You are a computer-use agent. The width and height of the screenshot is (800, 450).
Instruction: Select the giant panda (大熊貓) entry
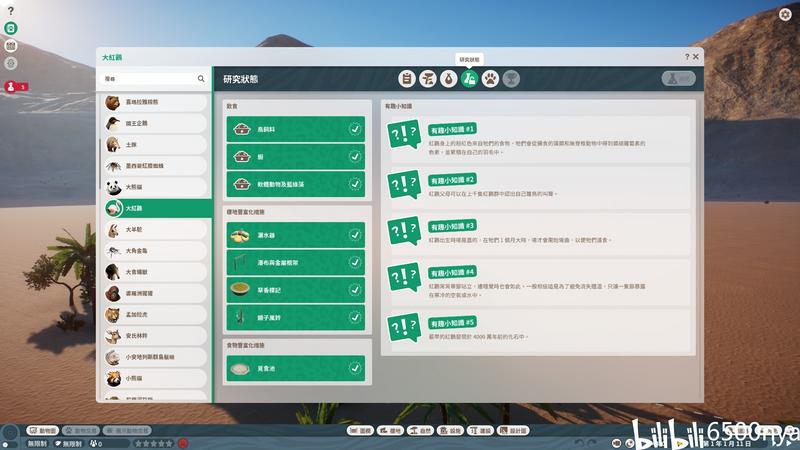click(156, 187)
